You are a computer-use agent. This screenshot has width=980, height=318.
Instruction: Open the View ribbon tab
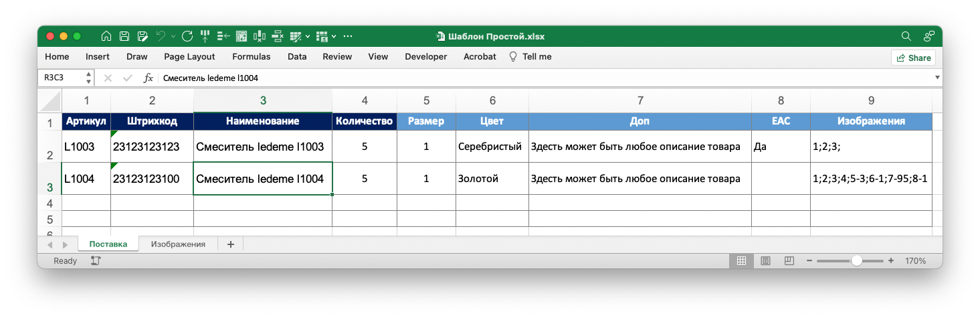[378, 57]
